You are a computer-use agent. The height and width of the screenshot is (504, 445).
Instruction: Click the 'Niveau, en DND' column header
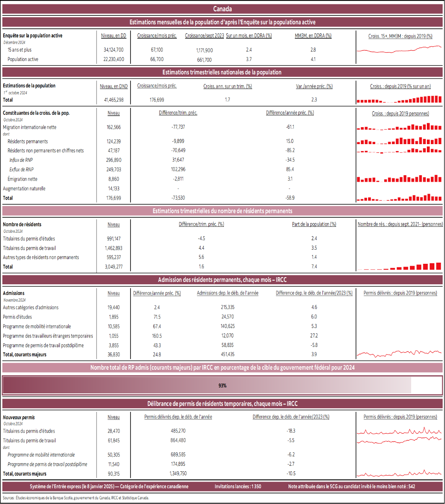[x=114, y=86]
